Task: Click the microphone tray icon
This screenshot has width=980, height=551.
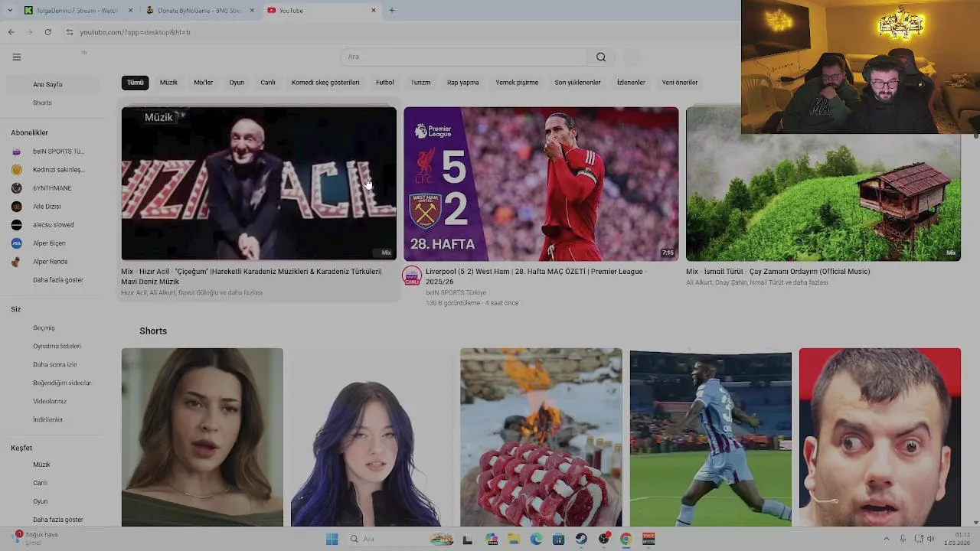Action: pyautogui.click(x=903, y=540)
